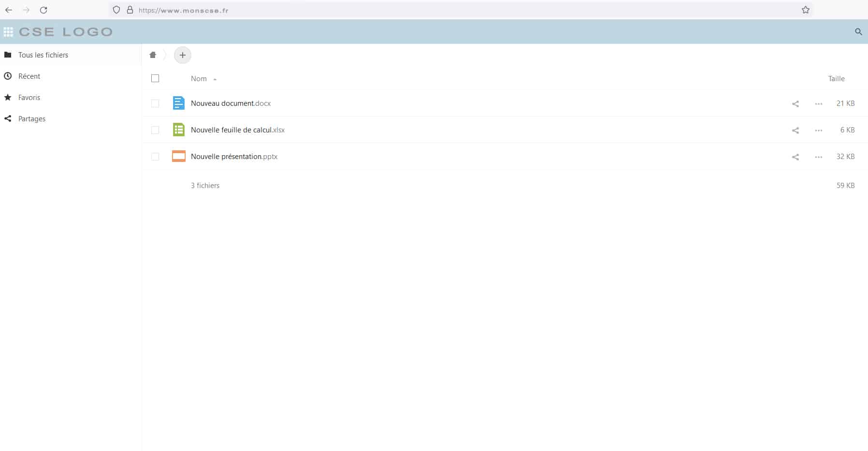
Task: Open Partages in sidebar
Action: tap(71, 119)
